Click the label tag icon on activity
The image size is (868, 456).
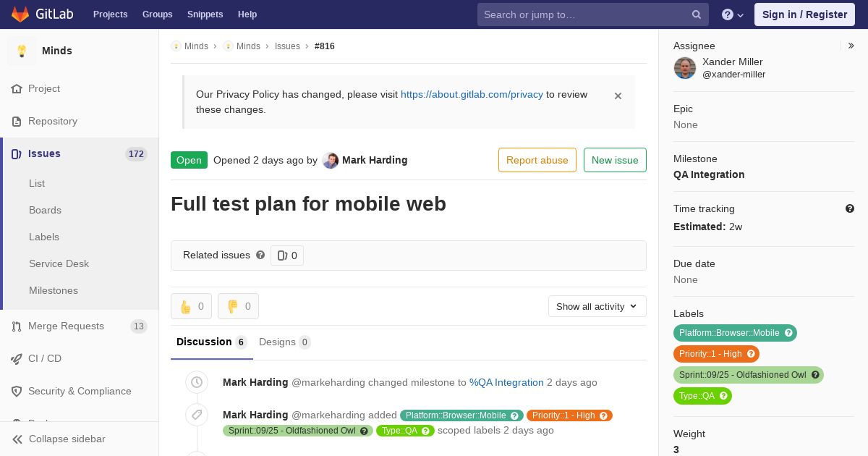click(x=197, y=415)
